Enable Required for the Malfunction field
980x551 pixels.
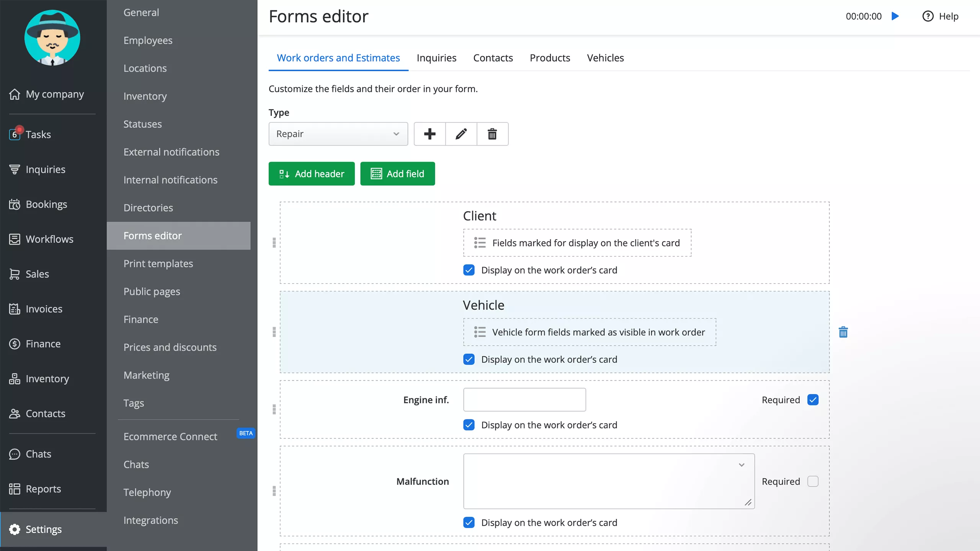click(x=813, y=481)
